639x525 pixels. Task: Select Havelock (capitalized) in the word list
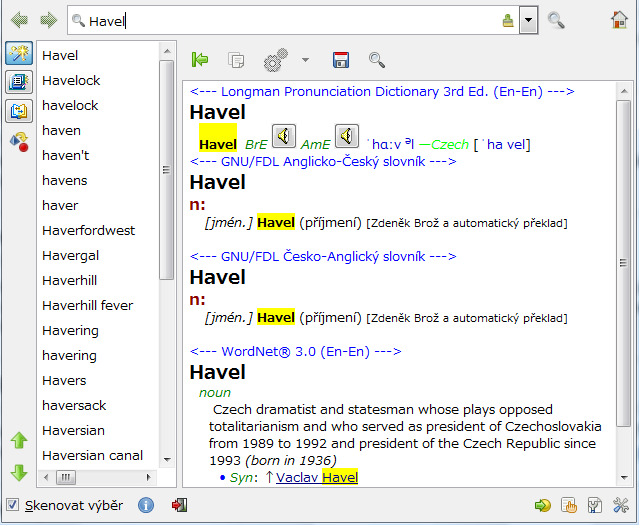[x=71, y=80]
